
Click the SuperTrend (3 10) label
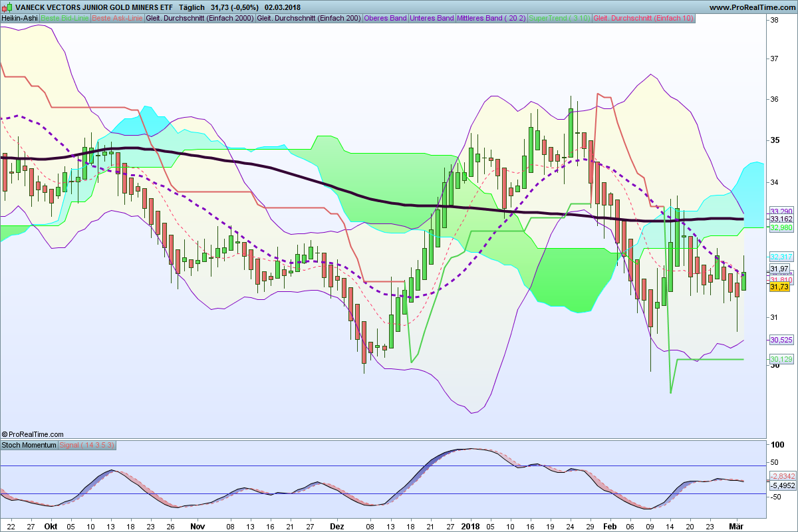(559, 18)
